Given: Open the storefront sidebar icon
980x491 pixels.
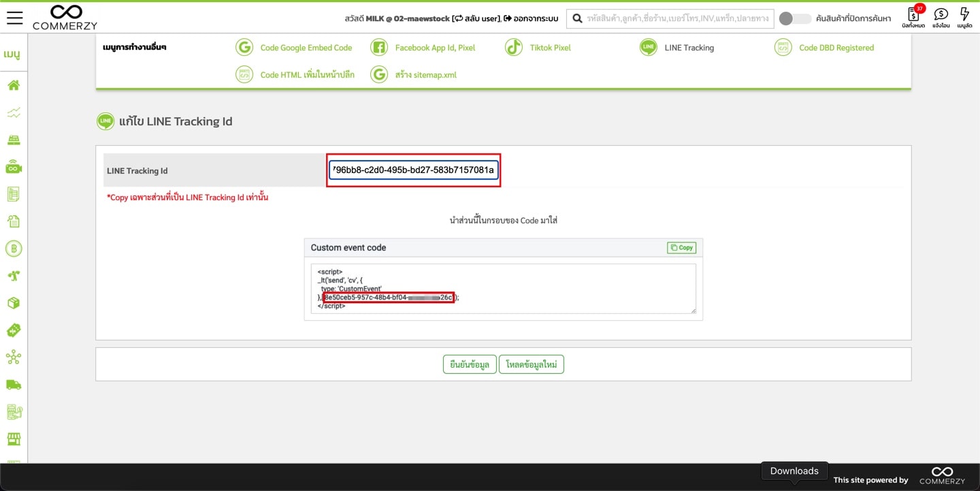Looking at the screenshot, I should (14, 439).
